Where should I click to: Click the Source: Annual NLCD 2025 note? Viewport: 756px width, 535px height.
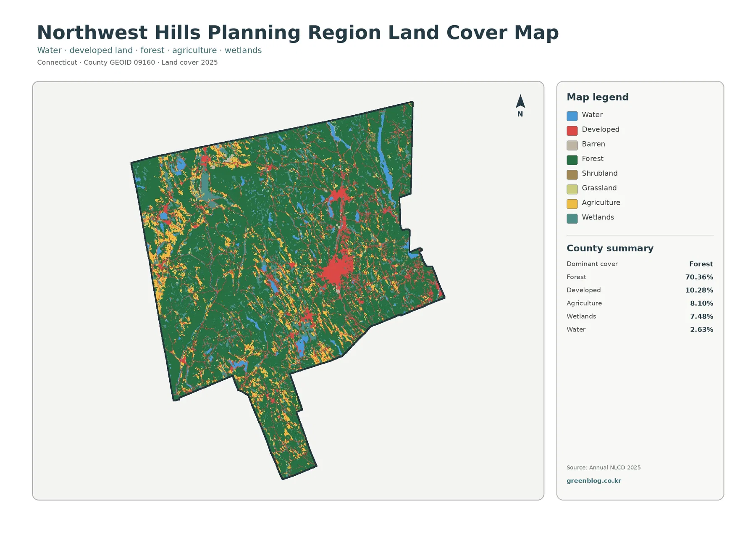point(604,467)
